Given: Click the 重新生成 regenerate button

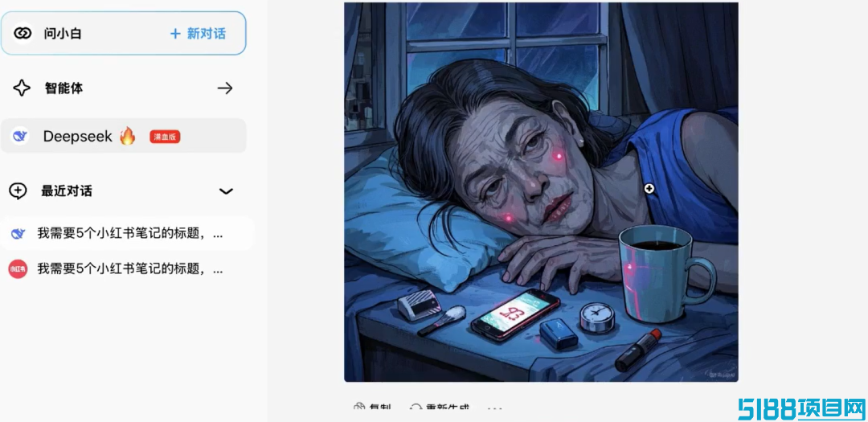Looking at the screenshot, I should [439, 408].
